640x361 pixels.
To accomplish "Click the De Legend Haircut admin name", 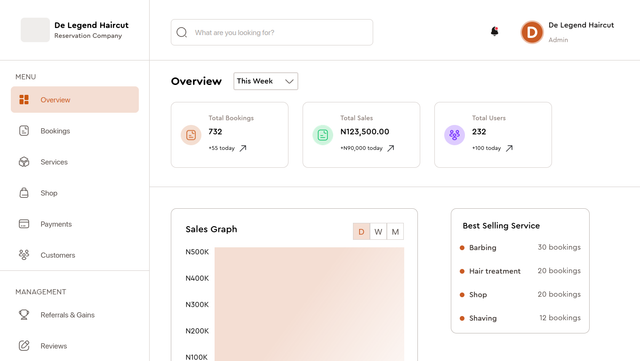I will [x=581, y=25].
